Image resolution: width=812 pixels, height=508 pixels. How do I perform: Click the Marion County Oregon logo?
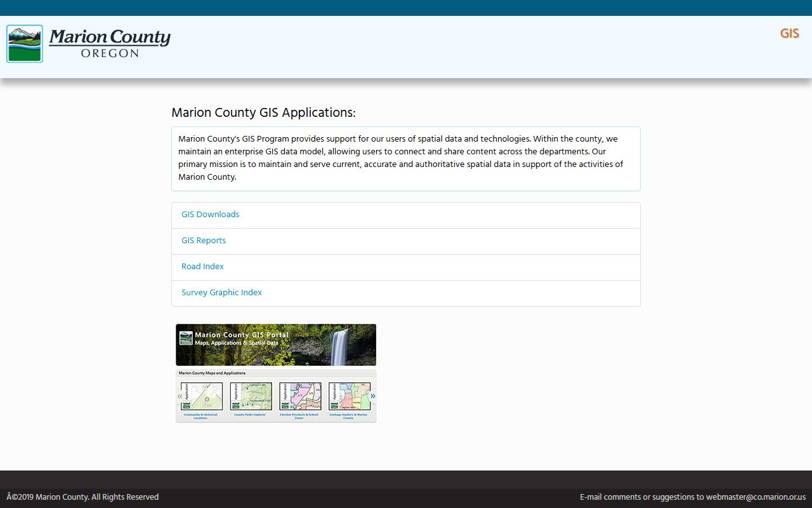tap(89, 44)
